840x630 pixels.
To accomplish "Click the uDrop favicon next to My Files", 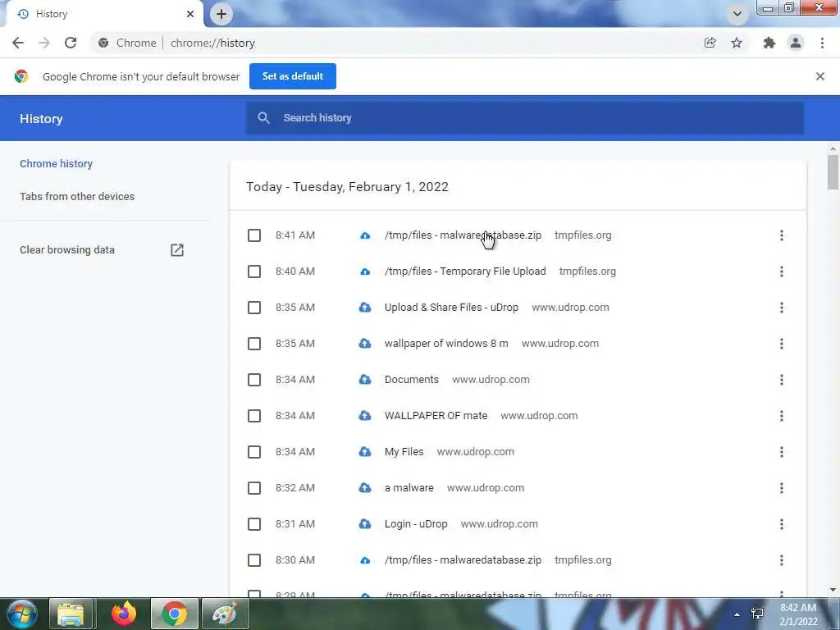I will coord(365,452).
